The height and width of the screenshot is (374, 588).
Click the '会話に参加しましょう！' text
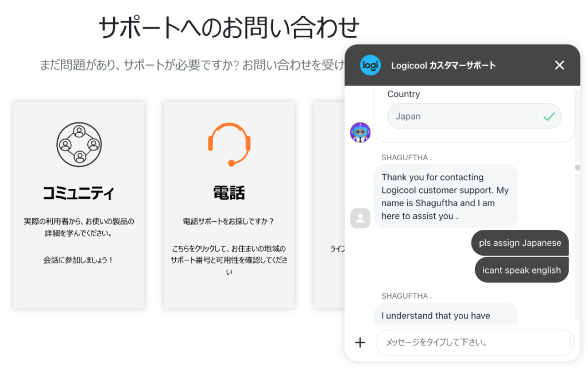point(79,260)
